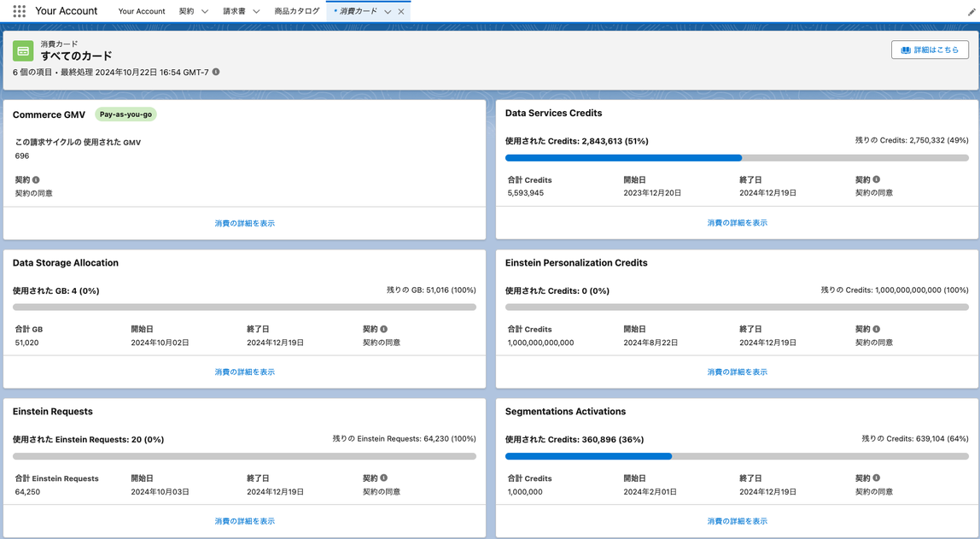
Task: Click the 契約 info icon on Einstein Requests
Action: click(x=383, y=477)
